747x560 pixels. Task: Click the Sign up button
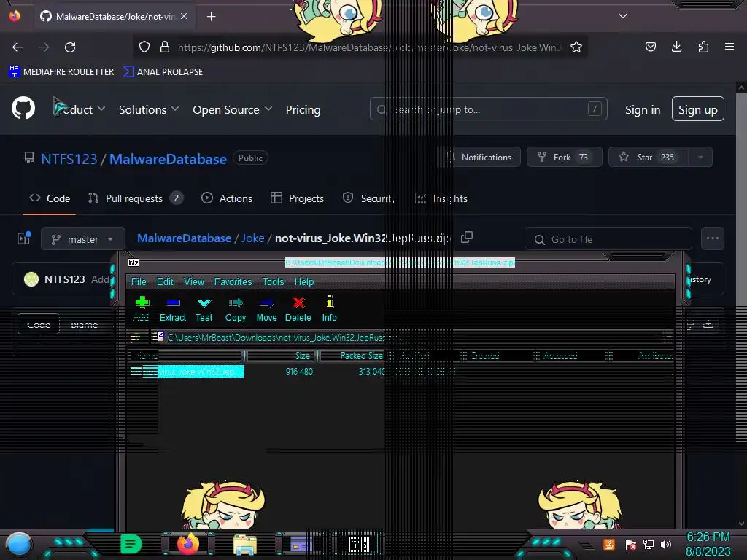coord(698,109)
